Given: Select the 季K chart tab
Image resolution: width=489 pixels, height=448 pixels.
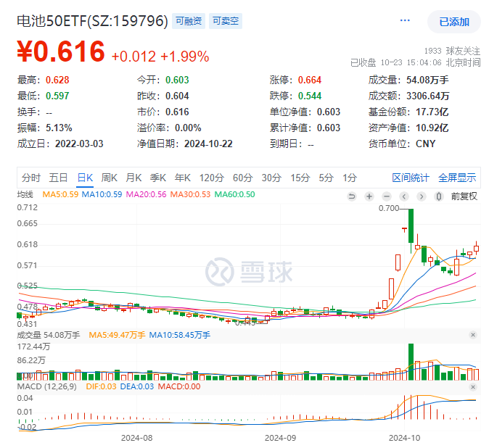Looking at the screenshot, I should 158,178.
